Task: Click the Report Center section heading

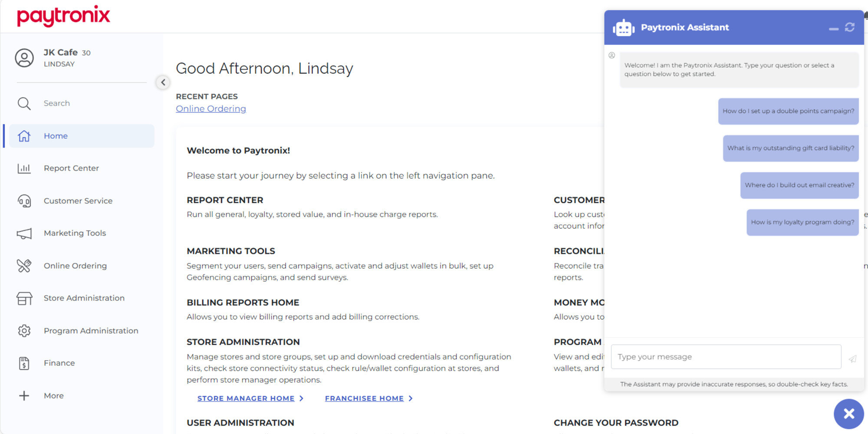Action: coord(225,200)
